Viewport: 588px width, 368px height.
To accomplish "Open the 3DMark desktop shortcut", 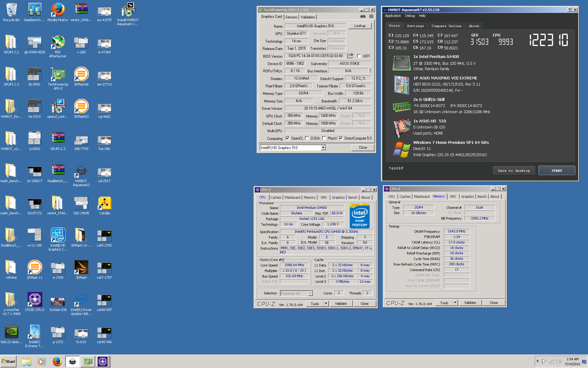I will (x=81, y=270).
